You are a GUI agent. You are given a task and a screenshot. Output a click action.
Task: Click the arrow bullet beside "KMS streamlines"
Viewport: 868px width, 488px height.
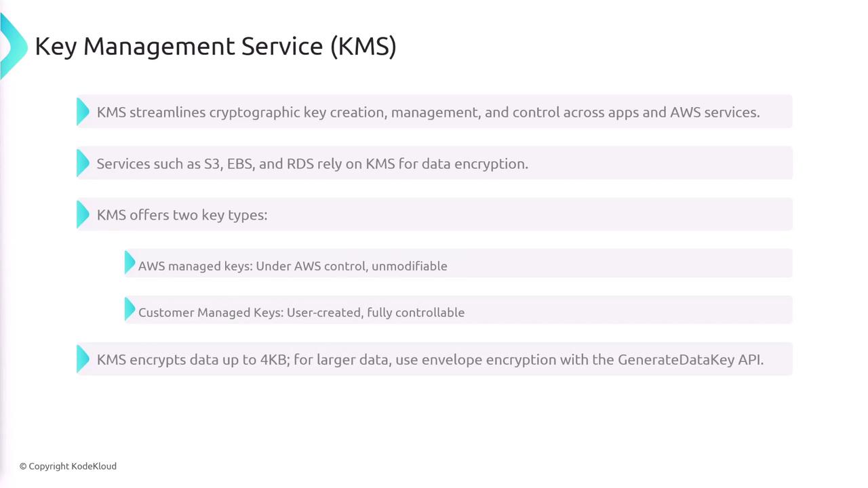click(83, 112)
